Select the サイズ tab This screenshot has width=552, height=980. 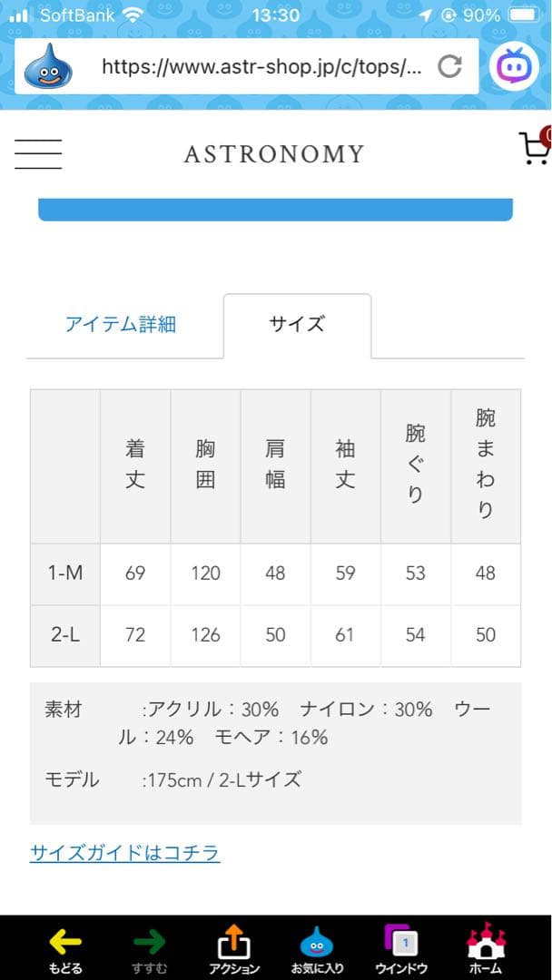pyautogui.click(x=297, y=324)
